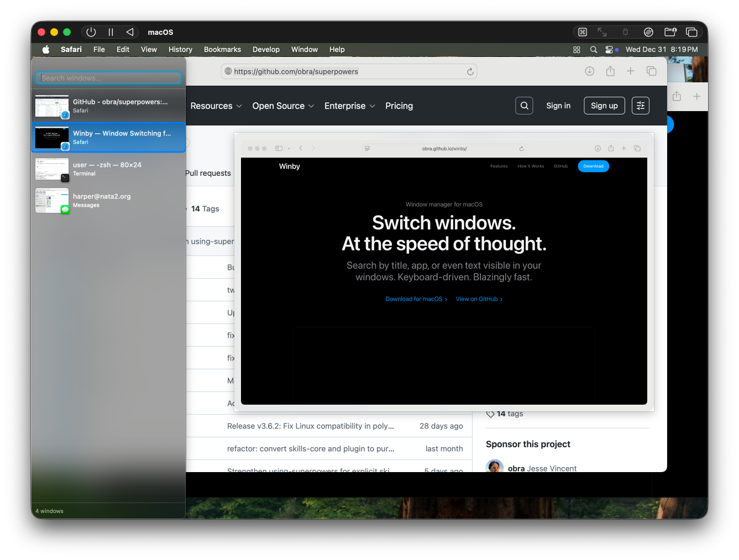739x560 pixels.
Task: Expand the Enterprise navigation dropdown
Action: pyautogui.click(x=349, y=106)
